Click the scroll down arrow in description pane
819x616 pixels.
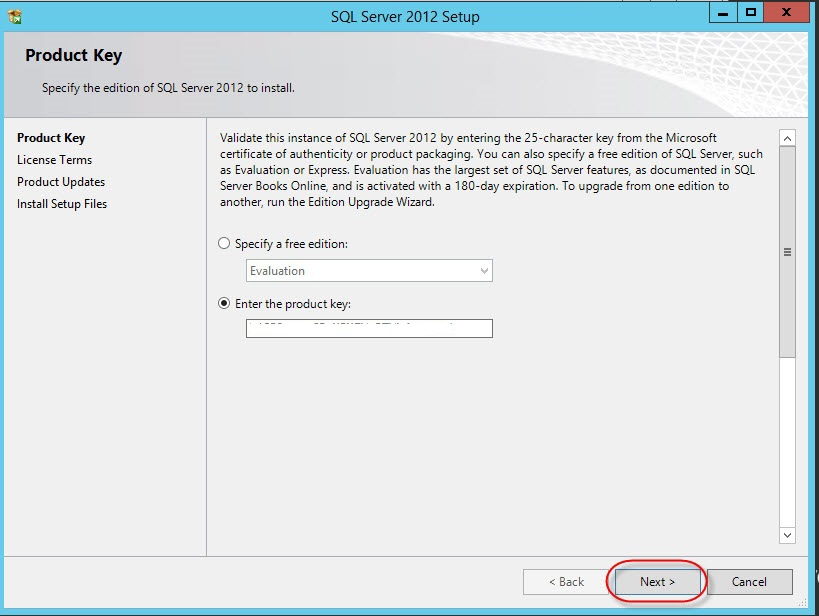point(787,535)
